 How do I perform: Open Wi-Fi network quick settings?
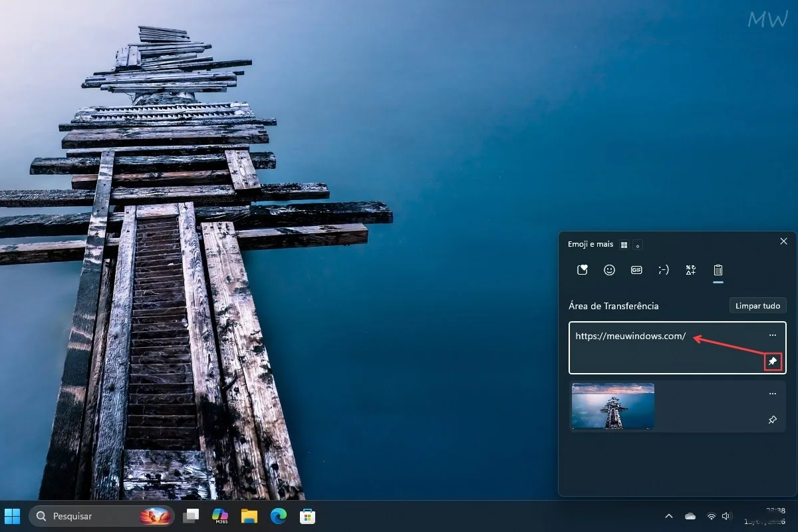(711, 516)
